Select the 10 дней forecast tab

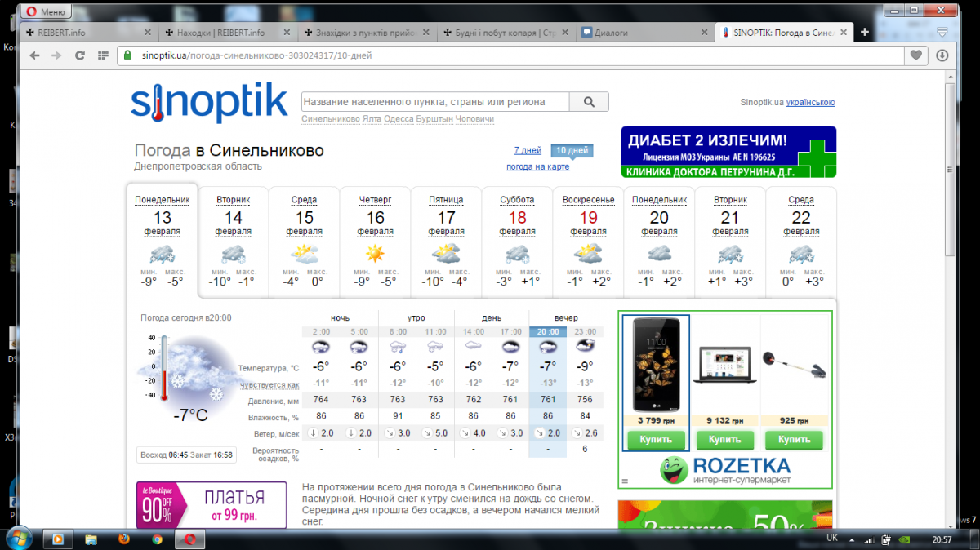tap(572, 150)
